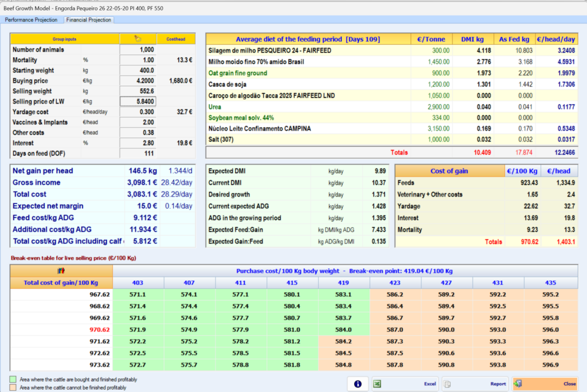Image resolution: width=587 pixels, height=392 pixels.
Task: Click the Selling price of LW field
Action: (138, 101)
